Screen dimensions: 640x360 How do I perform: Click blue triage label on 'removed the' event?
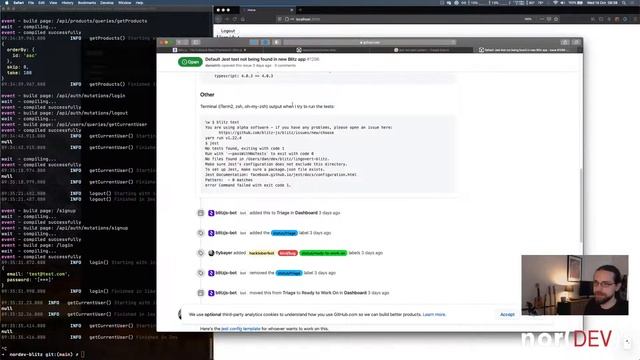click(289, 273)
